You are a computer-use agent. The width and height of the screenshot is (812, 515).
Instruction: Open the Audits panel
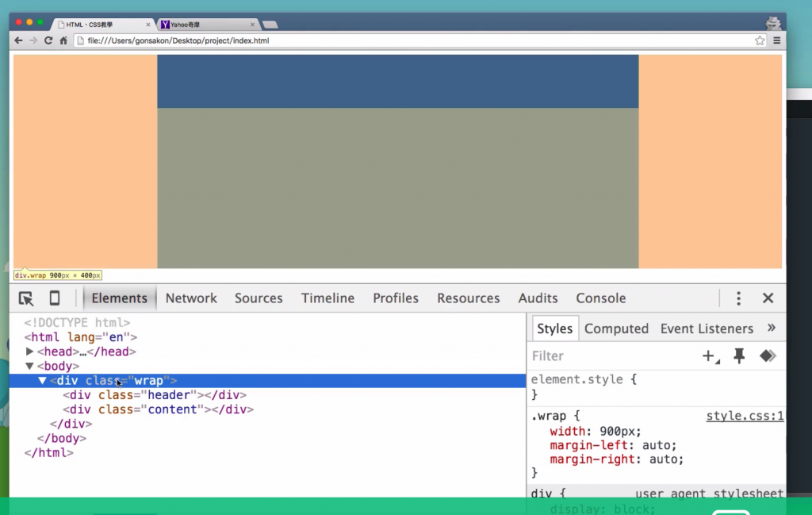538,298
